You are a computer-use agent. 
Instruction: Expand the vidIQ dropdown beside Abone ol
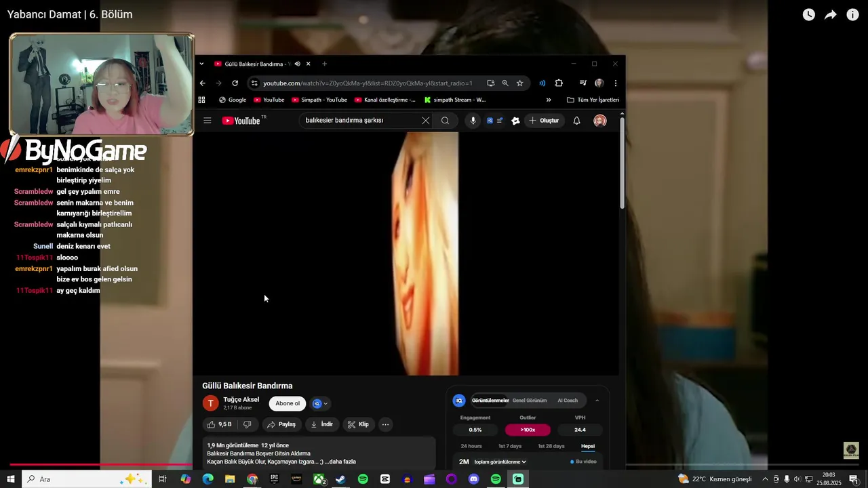coord(320,403)
